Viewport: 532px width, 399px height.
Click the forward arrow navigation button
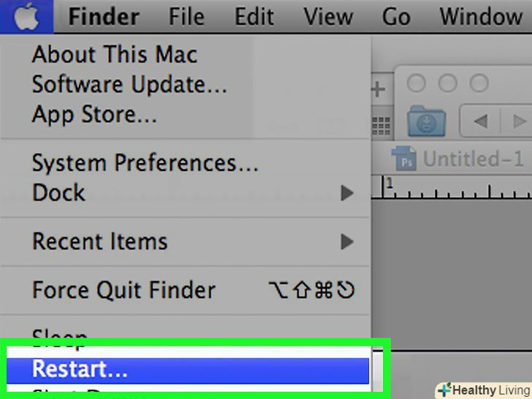click(x=520, y=121)
